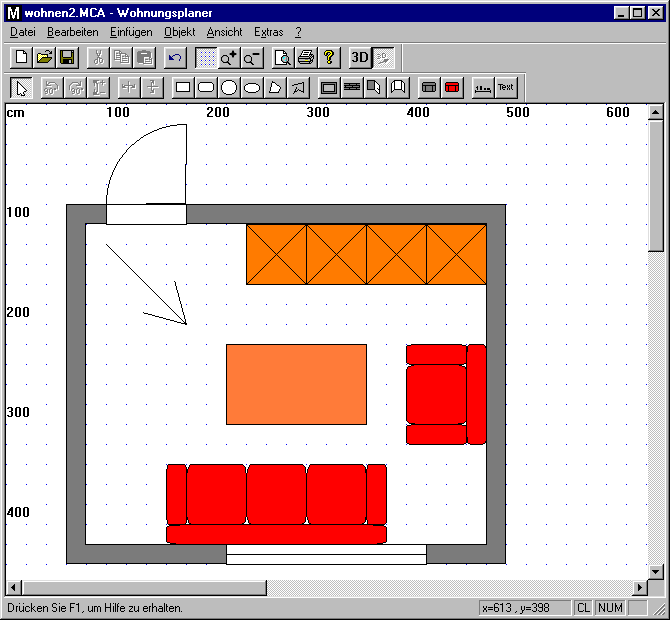Viewport: 670px width, 620px height.
Task: Expand the Objekt menu
Action: click(x=180, y=32)
